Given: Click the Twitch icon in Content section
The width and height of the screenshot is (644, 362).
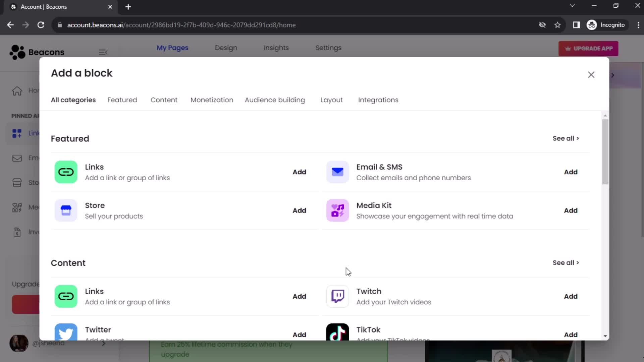Looking at the screenshot, I should pos(337,296).
